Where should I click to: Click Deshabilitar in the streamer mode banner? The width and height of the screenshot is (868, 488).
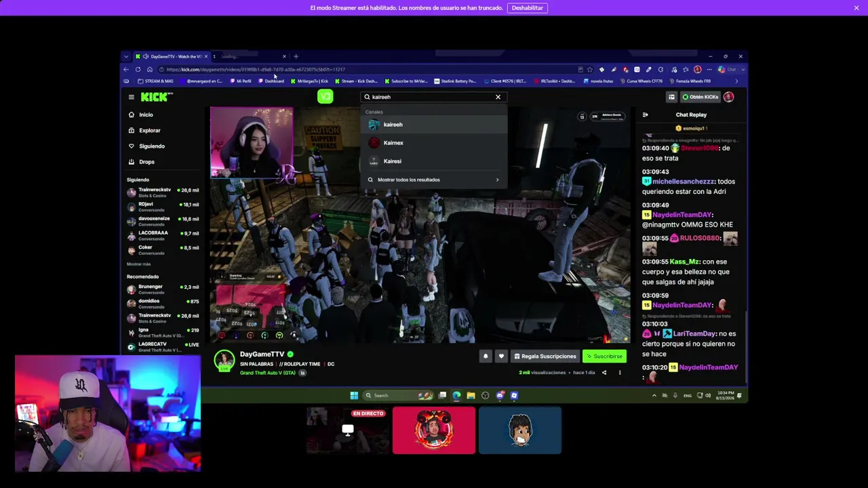528,8
